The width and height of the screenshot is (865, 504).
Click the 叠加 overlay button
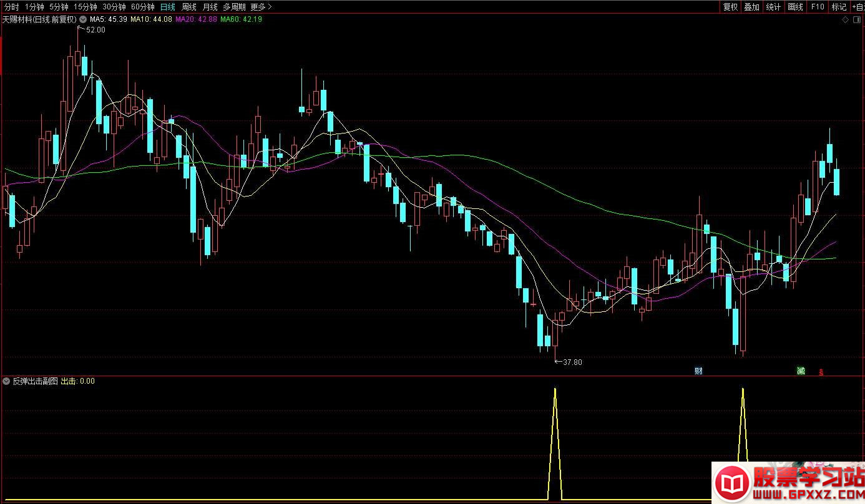click(x=751, y=7)
